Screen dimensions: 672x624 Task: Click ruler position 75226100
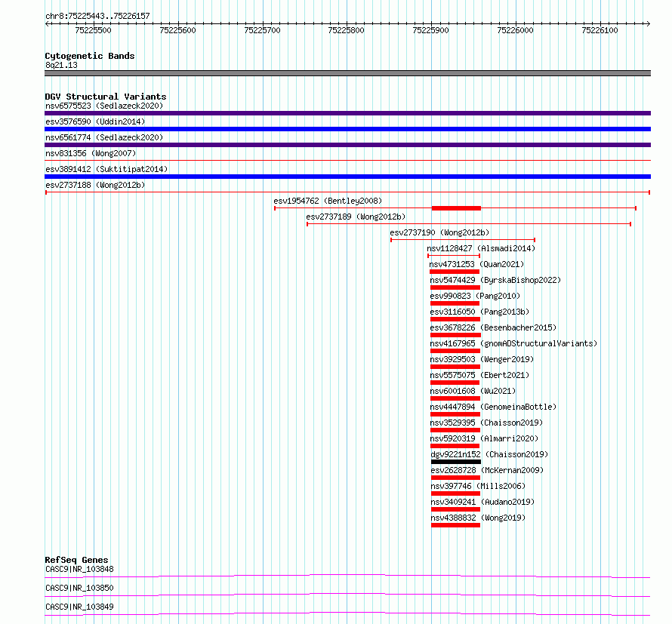pyautogui.click(x=600, y=30)
